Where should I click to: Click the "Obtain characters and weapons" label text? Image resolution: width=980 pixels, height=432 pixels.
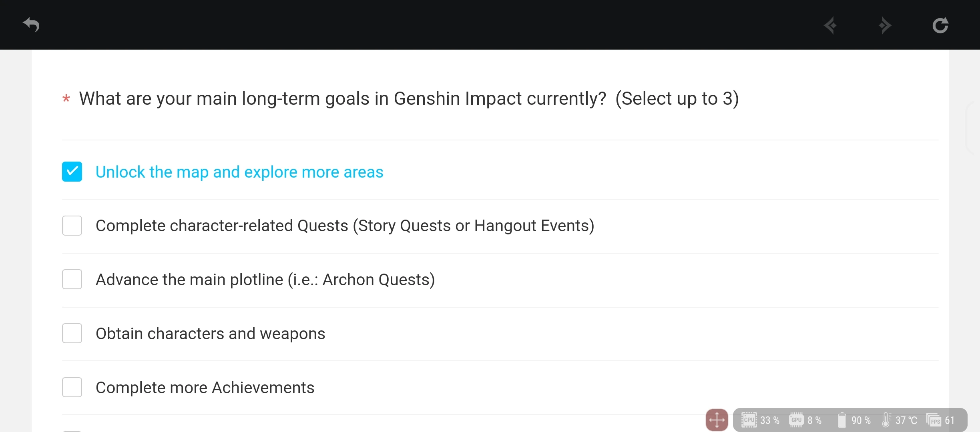(x=210, y=334)
